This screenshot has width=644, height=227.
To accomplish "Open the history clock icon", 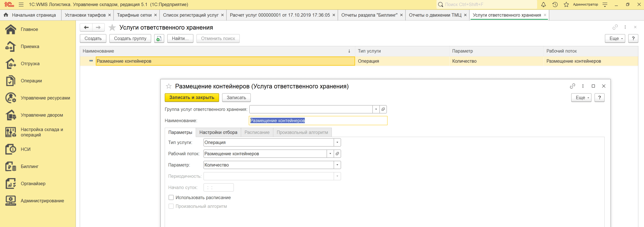I will (x=555, y=5).
